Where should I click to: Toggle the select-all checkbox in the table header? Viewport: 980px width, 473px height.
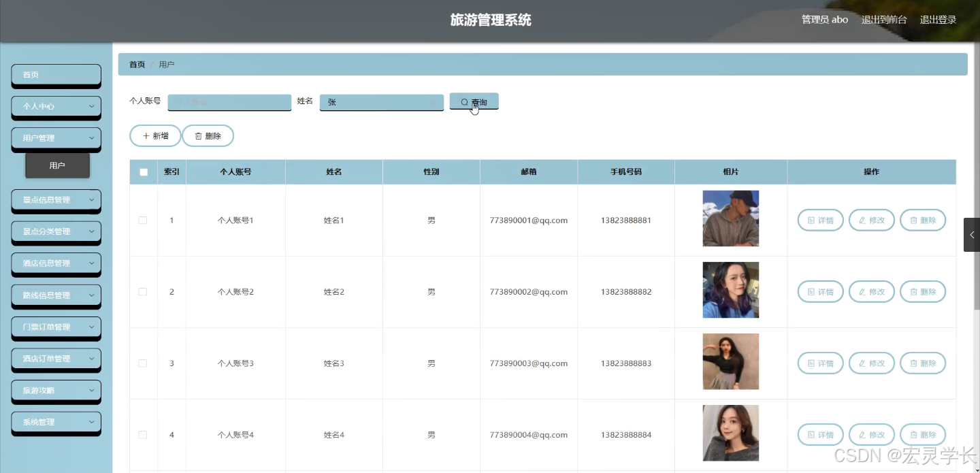click(x=143, y=172)
